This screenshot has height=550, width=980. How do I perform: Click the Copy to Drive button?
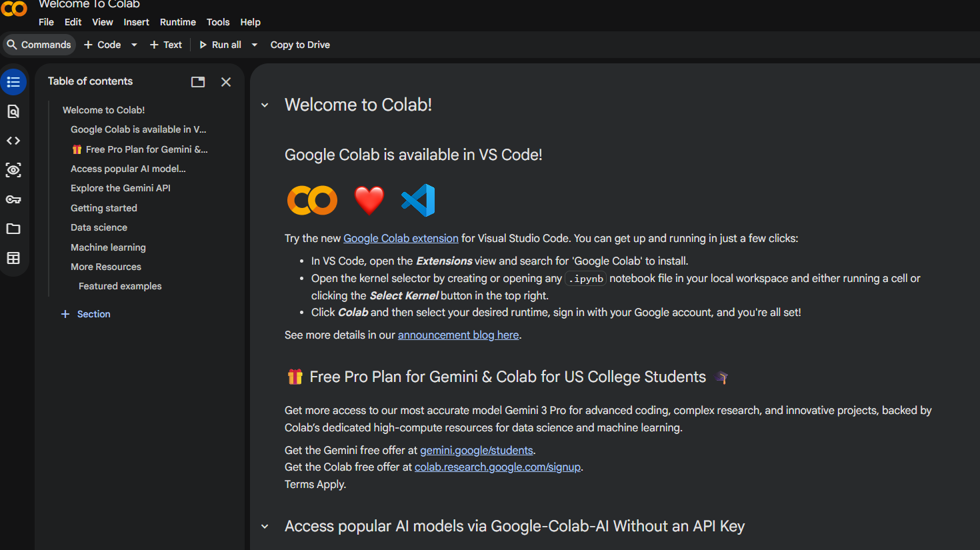point(300,45)
